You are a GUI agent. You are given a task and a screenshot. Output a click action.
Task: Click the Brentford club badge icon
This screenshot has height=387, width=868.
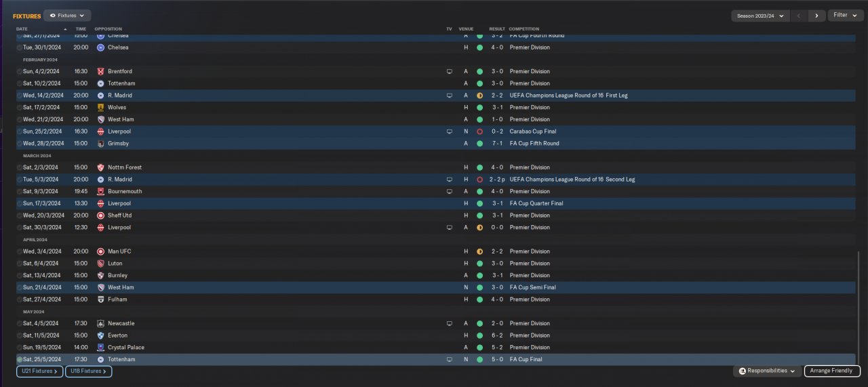100,71
